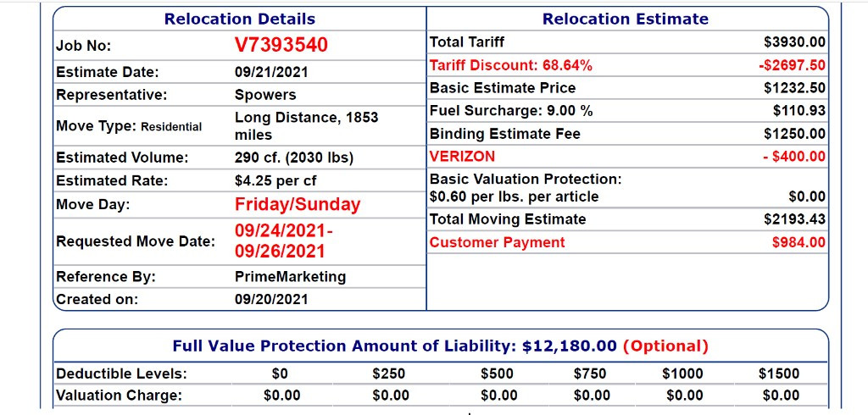Select the Relocation Estimate heading

click(x=626, y=19)
